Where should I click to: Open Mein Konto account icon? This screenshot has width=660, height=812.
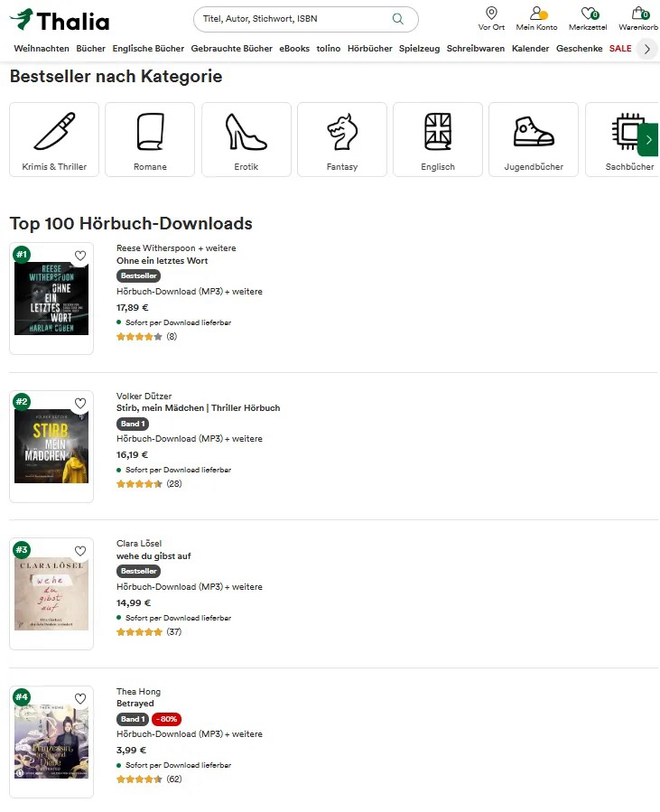click(x=536, y=18)
